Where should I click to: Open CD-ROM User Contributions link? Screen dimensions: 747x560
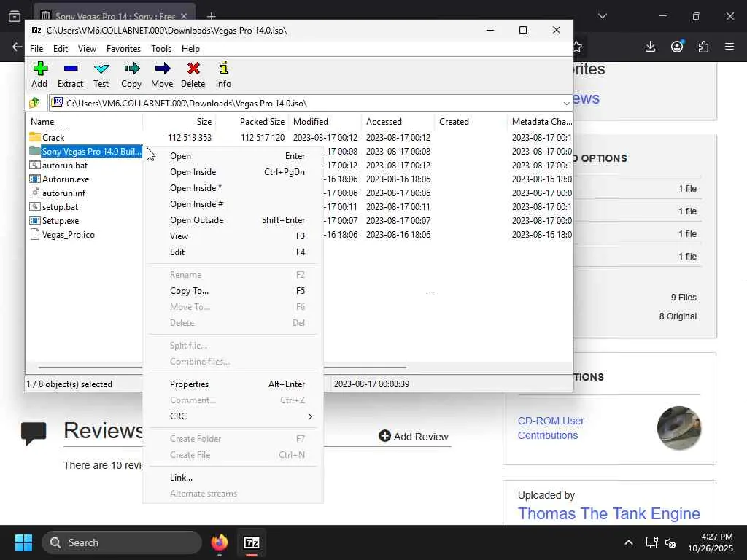(551, 428)
